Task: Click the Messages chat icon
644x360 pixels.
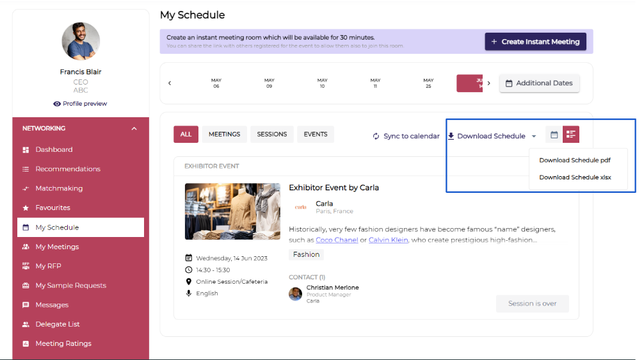Action: coord(26,305)
